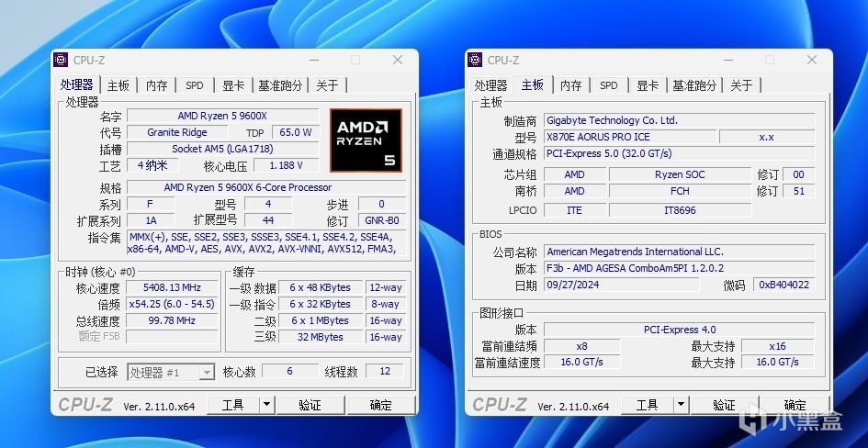Minimize the left CPU-Z window
The width and height of the screenshot is (868, 448).
314,60
